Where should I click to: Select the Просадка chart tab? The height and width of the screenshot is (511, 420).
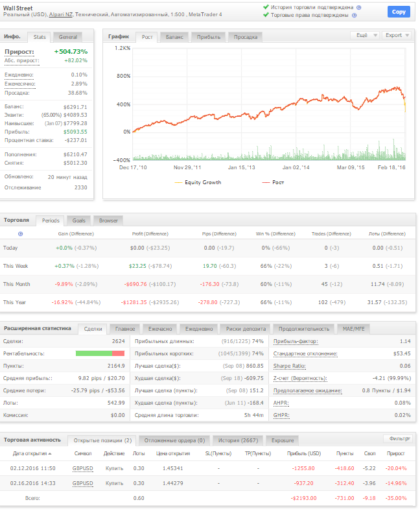246,37
